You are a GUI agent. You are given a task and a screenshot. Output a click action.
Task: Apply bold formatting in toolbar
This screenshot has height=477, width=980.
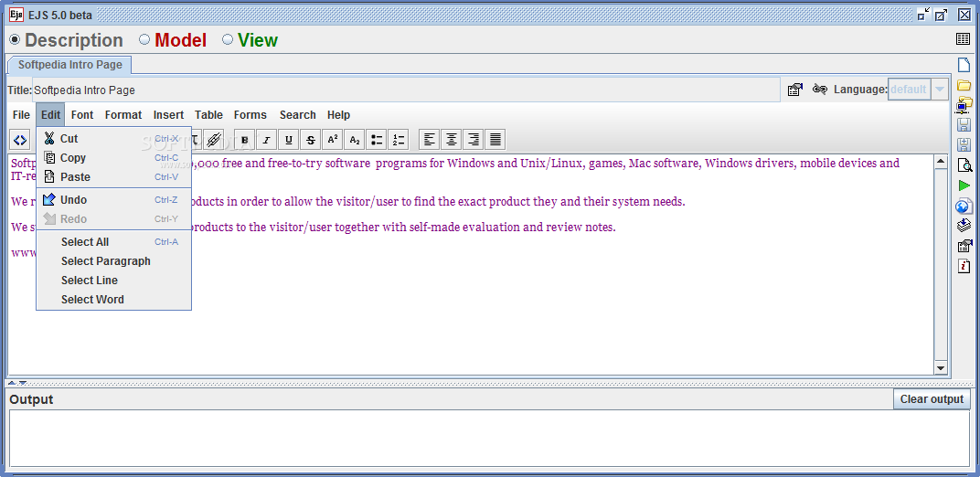click(x=244, y=139)
